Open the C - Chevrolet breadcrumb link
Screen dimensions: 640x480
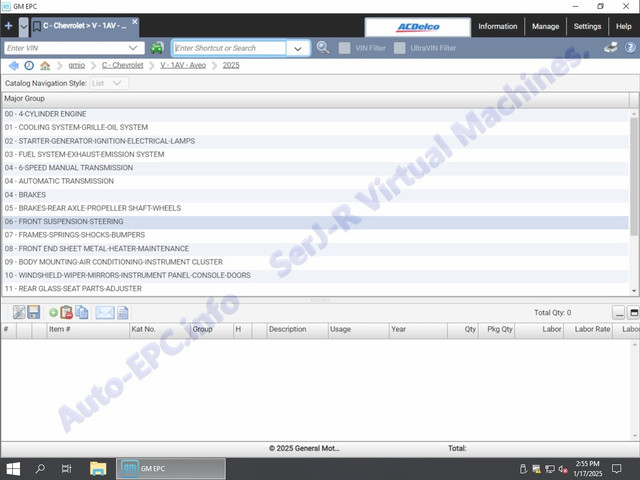pyautogui.click(x=122, y=65)
